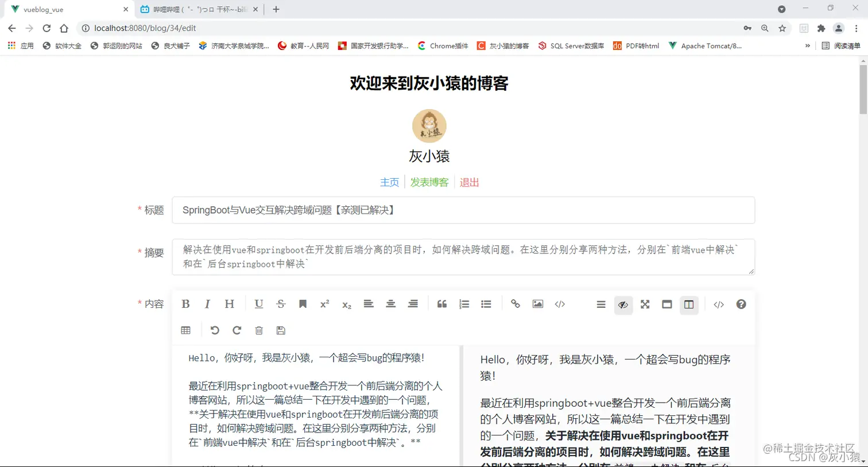
Task: Insert an image in editor
Action: point(538,304)
